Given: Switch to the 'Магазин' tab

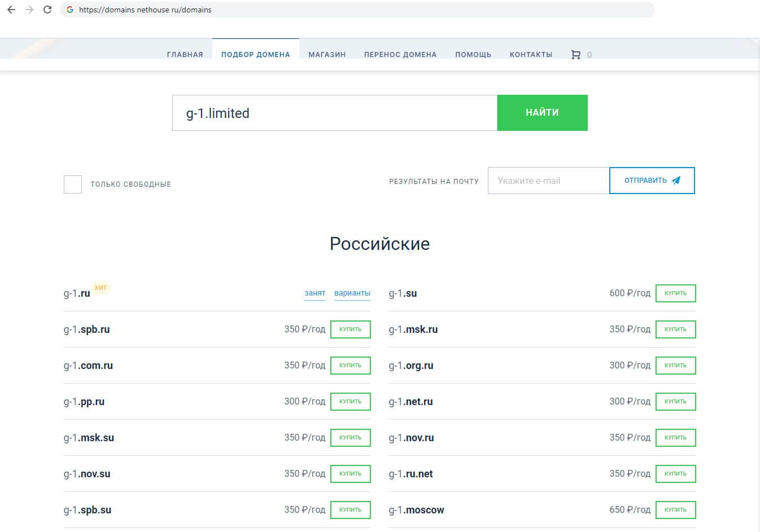Looking at the screenshot, I should tap(327, 55).
